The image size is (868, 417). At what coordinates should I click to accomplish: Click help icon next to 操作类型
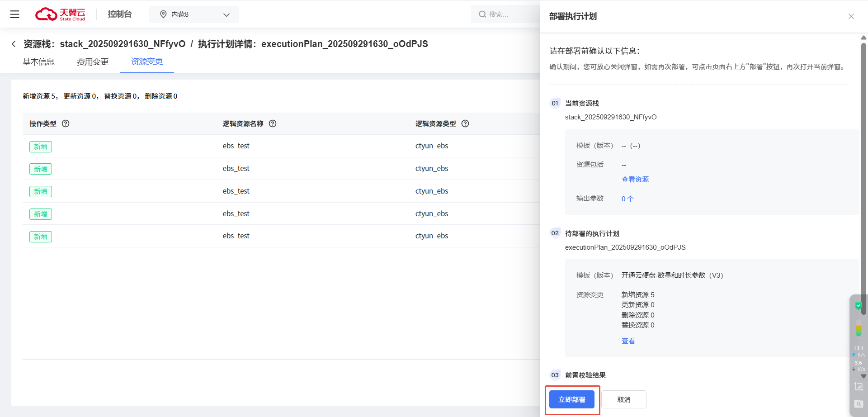tap(66, 123)
